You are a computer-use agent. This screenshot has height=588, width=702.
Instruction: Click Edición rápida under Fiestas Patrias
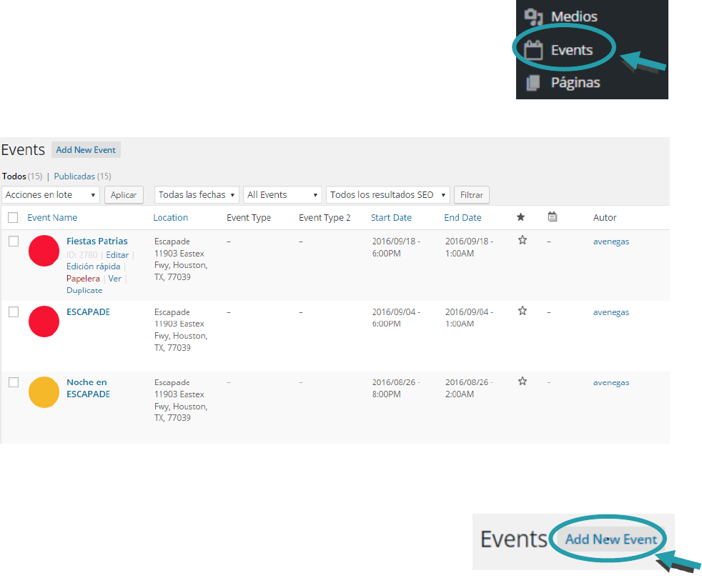click(94, 266)
